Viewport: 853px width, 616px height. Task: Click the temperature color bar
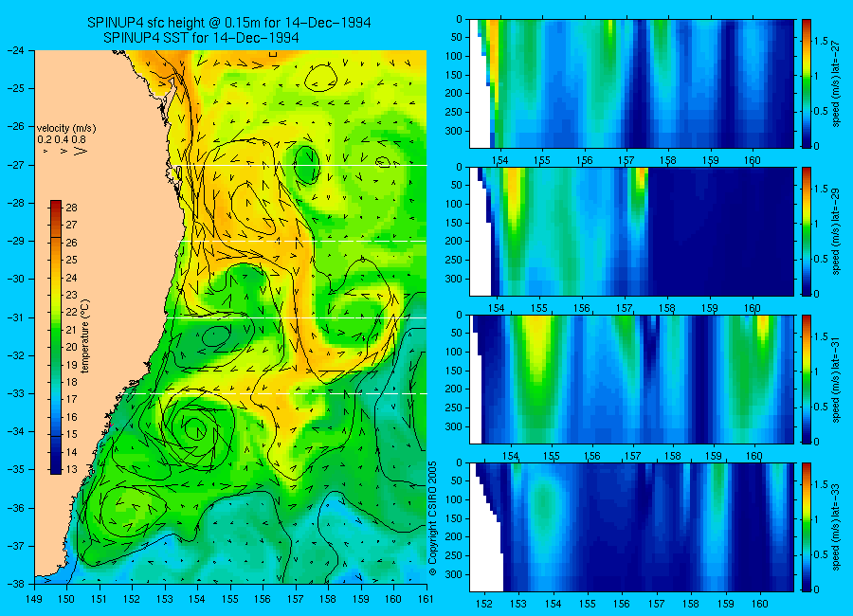pos(56,337)
